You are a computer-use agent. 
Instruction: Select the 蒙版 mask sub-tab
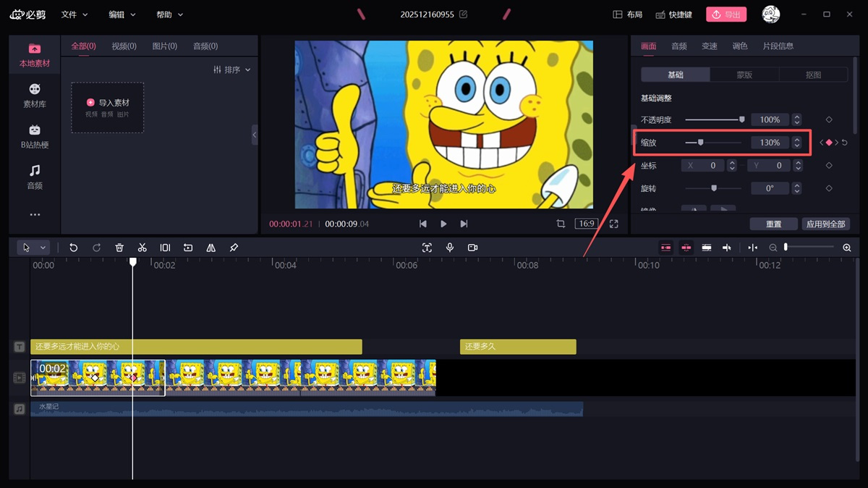click(x=744, y=75)
